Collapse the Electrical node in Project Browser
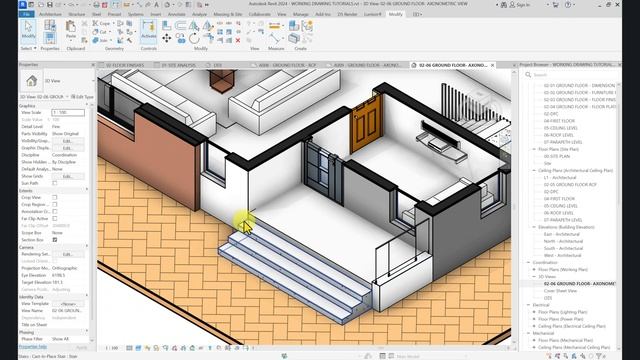Image resolution: width=640 pixels, height=360 pixels. [529, 305]
